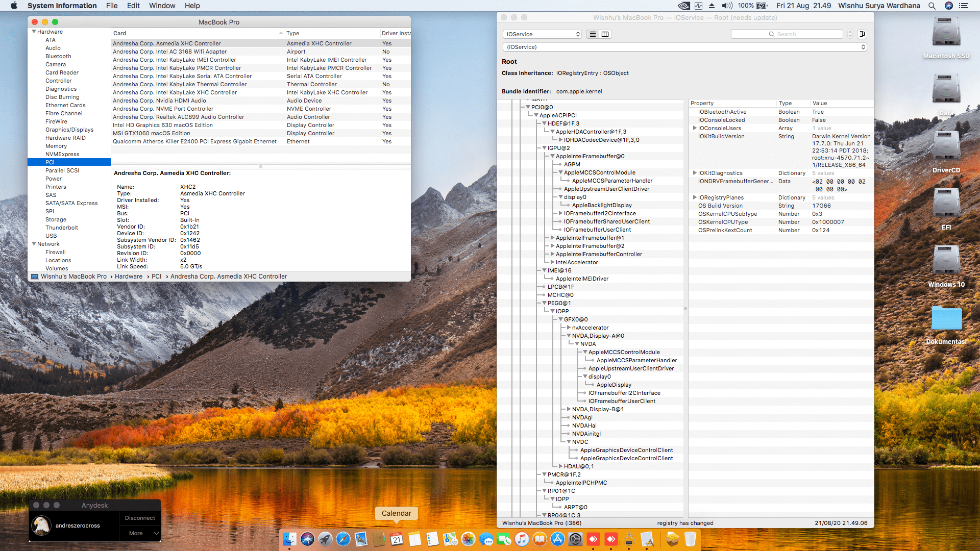Open the Window menu
This screenshot has height=551, width=980.
tap(162, 6)
